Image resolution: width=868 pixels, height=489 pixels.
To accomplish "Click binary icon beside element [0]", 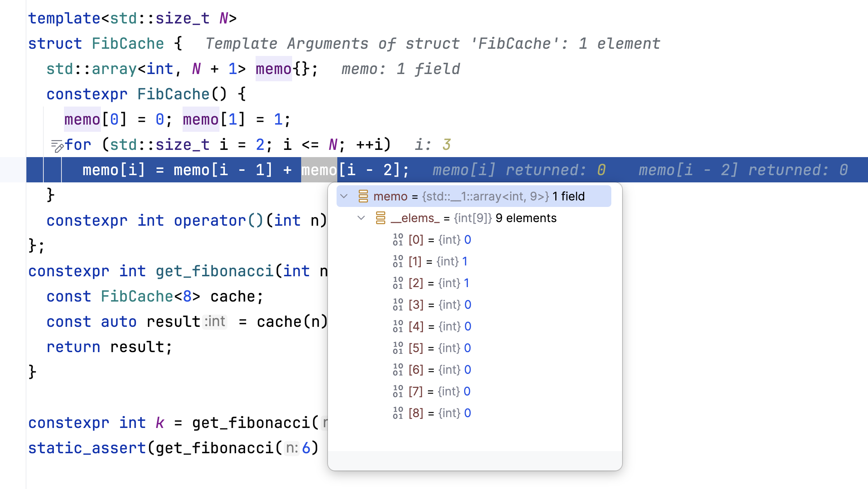I will click(398, 239).
